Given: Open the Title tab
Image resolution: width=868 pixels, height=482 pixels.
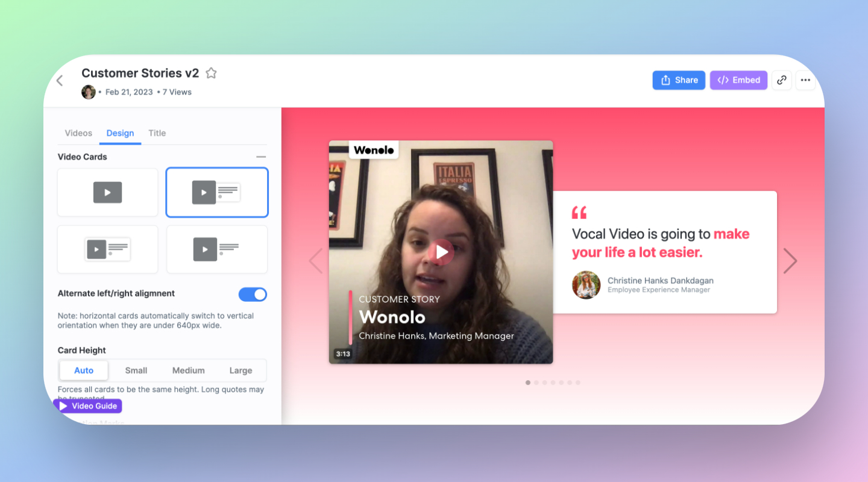Looking at the screenshot, I should pyautogui.click(x=157, y=133).
